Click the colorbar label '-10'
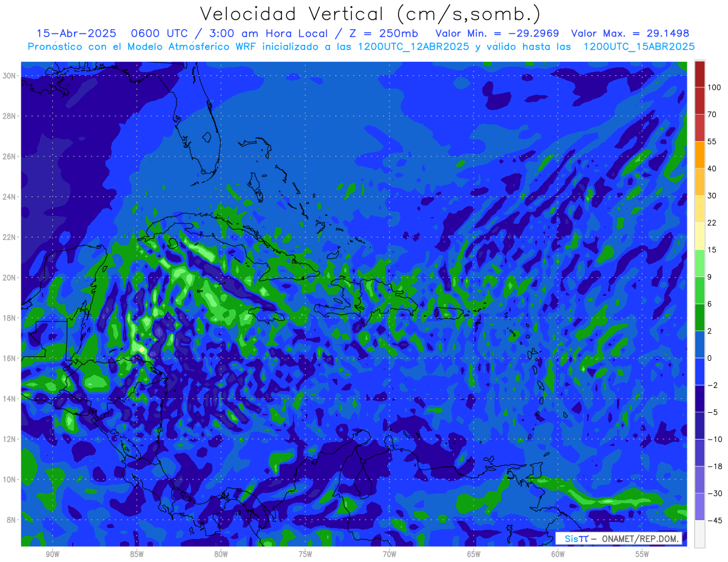Viewport: 728px width, 562px height. 714,440
